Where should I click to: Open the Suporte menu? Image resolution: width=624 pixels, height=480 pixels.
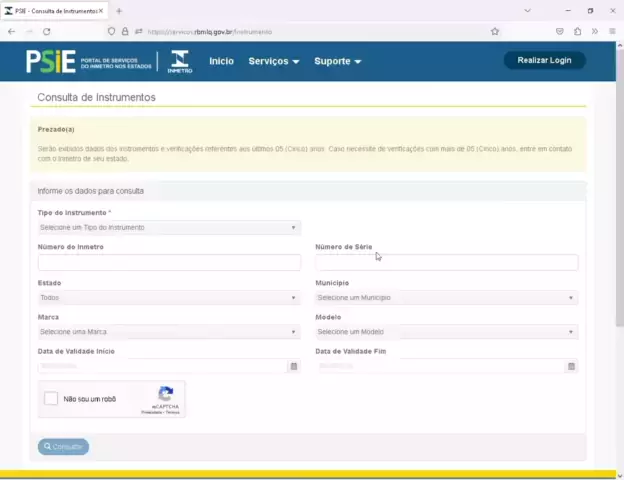(x=337, y=61)
